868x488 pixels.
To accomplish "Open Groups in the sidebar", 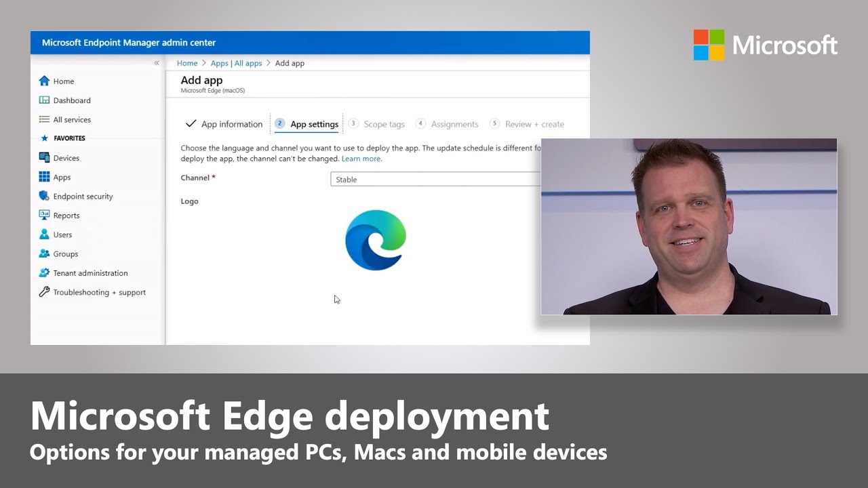I will coord(66,253).
